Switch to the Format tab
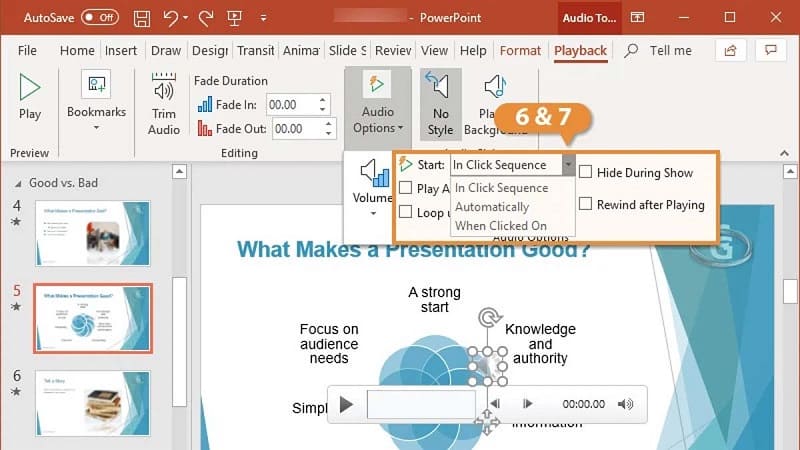The image size is (800, 450). 520,51
